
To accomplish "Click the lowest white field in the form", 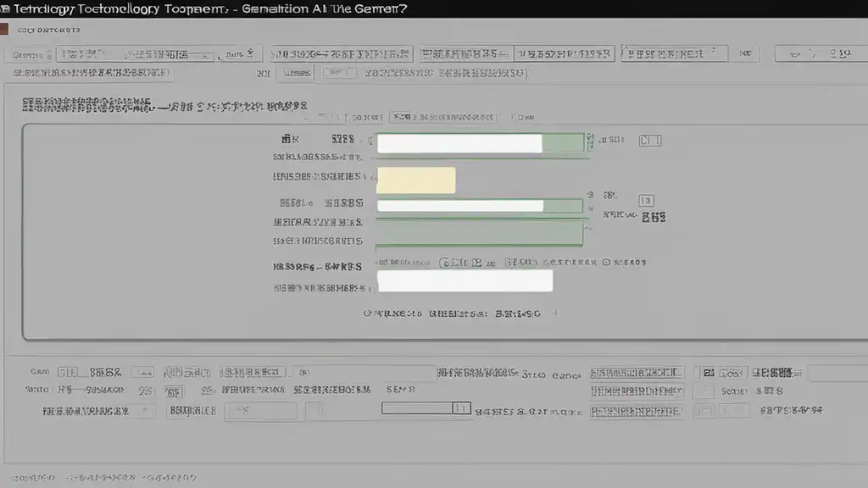I will (x=465, y=280).
